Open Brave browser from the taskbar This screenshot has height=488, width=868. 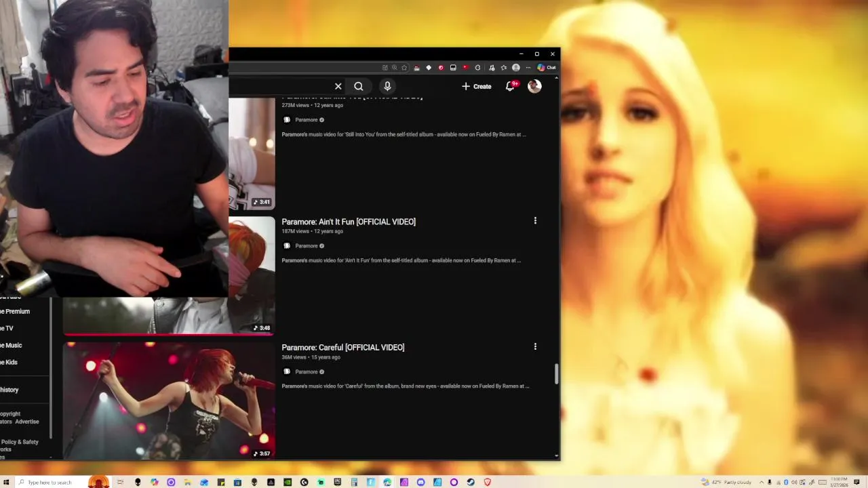coord(487,482)
